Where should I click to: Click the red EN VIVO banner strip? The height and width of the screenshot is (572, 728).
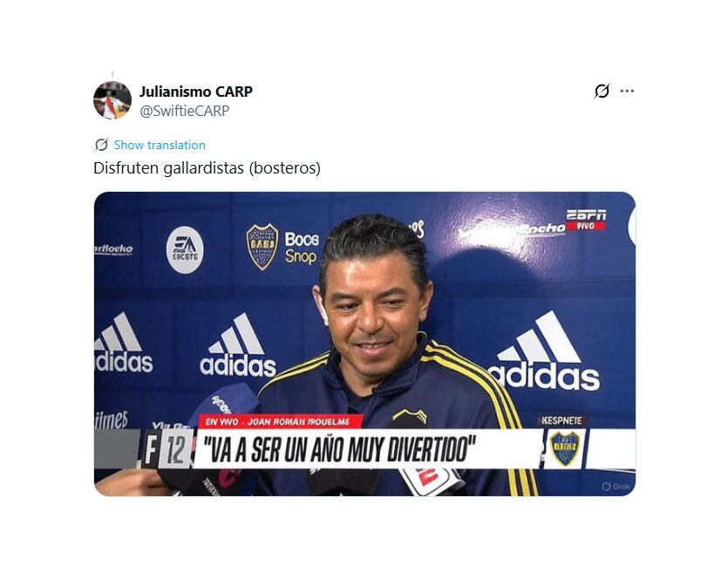click(281, 421)
